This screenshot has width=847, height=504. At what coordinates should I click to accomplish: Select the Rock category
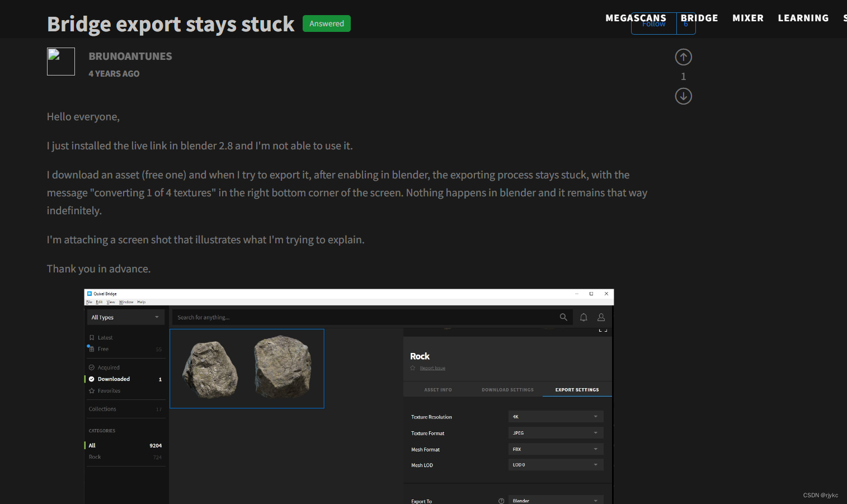click(x=95, y=457)
